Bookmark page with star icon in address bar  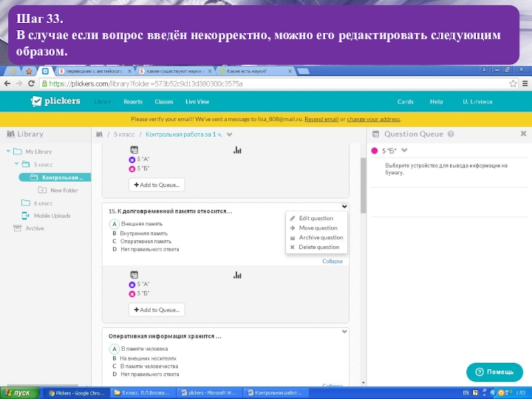(513, 84)
